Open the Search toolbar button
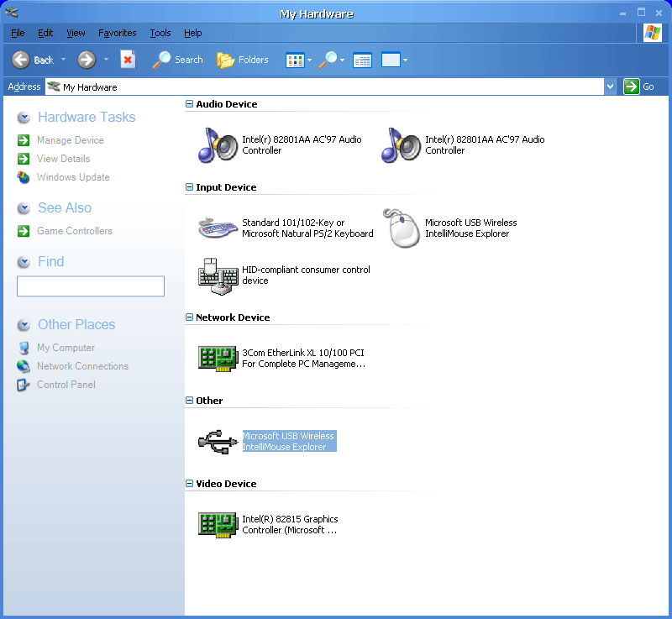Image resolution: width=672 pixels, height=619 pixels. pos(177,60)
